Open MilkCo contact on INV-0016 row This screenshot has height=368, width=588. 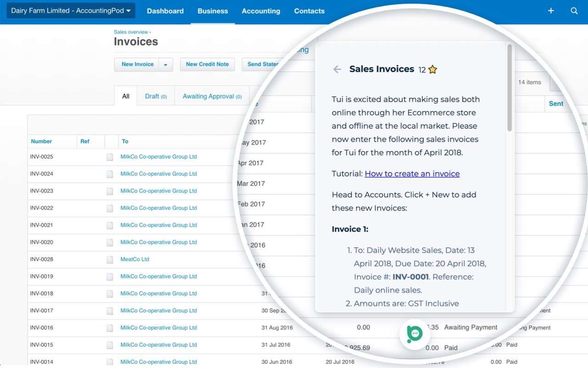158,328
